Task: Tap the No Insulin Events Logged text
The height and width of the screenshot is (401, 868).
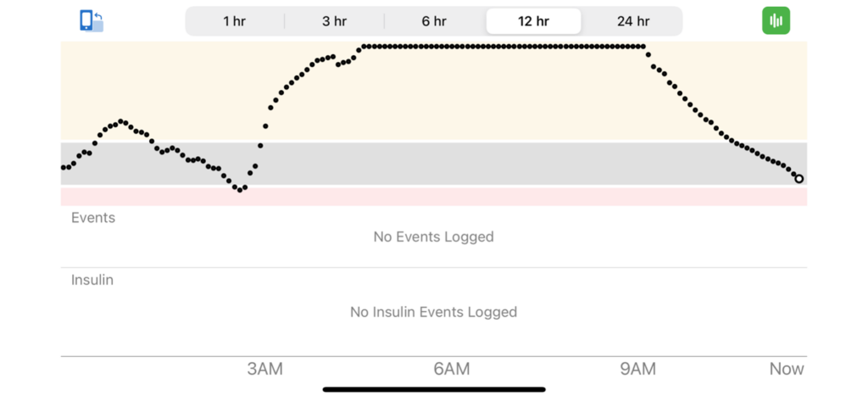Action: click(433, 312)
